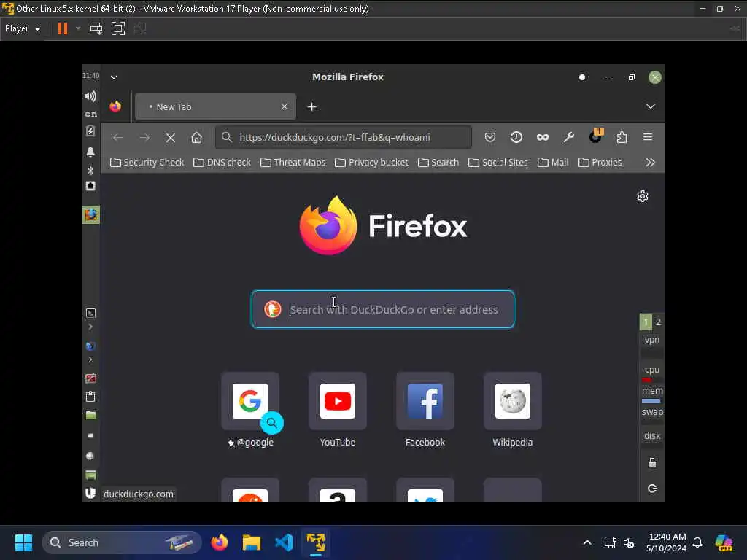
Task: Pause the virtual machine
Action: [63, 28]
